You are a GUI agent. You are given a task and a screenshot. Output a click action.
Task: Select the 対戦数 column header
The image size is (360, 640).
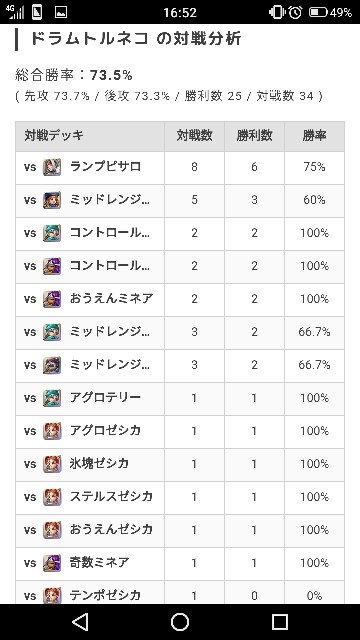pyautogui.click(x=194, y=136)
